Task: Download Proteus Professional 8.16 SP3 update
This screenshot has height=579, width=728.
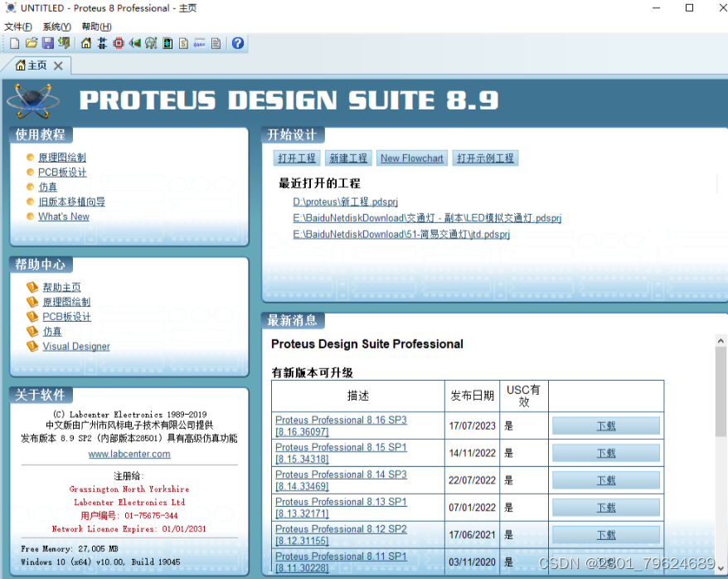Action: click(x=606, y=425)
